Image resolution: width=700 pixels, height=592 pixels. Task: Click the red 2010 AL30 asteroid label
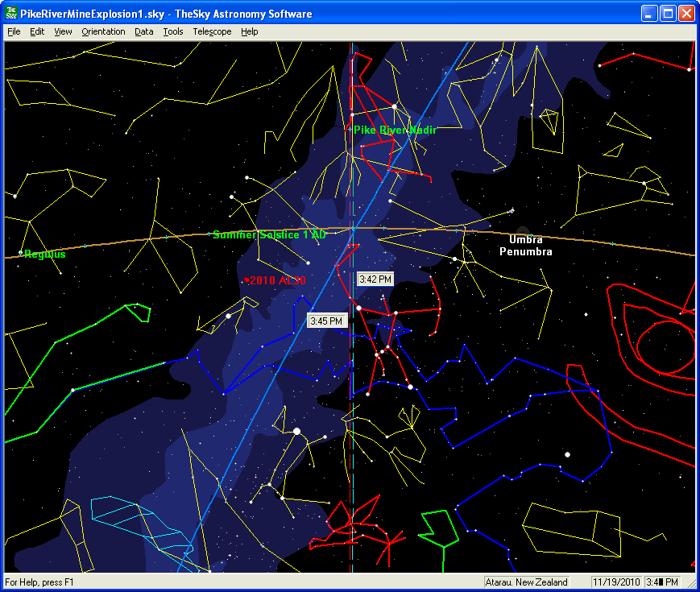click(277, 280)
